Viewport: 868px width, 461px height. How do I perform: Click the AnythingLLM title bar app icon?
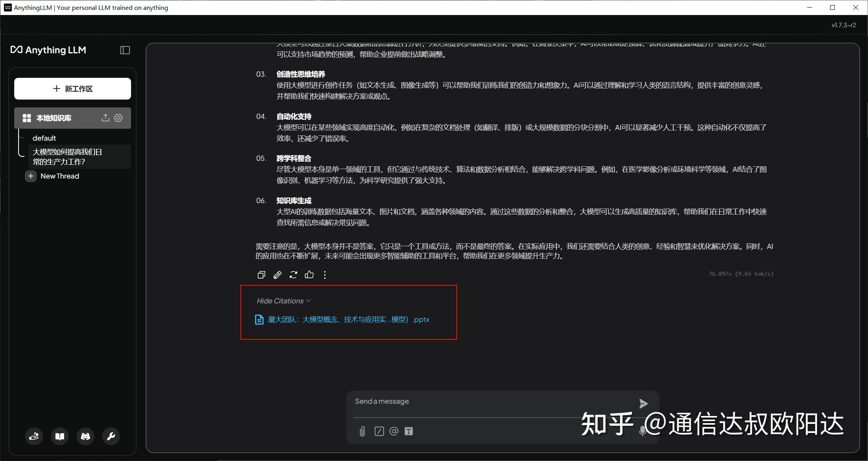[7, 8]
